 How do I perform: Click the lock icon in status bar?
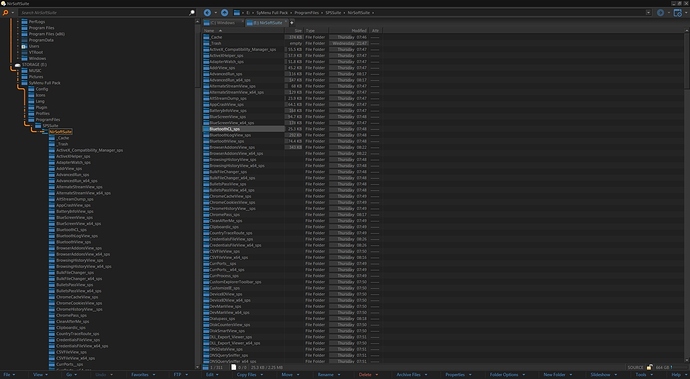(x=650, y=367)
